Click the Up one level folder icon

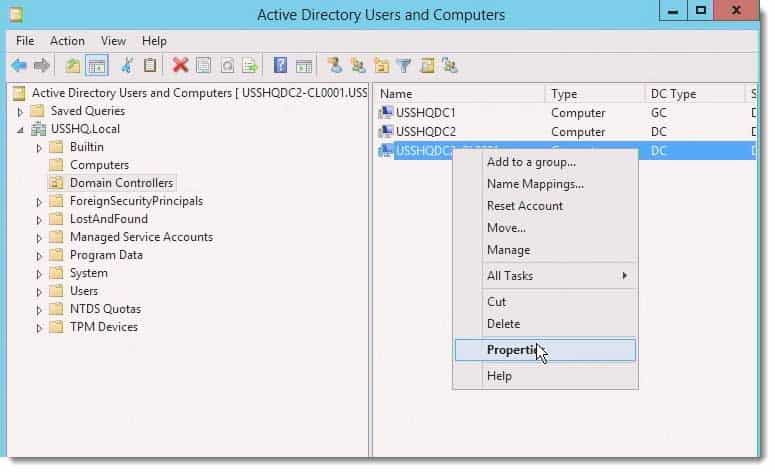pyautogui.click(x=73, y=66)
